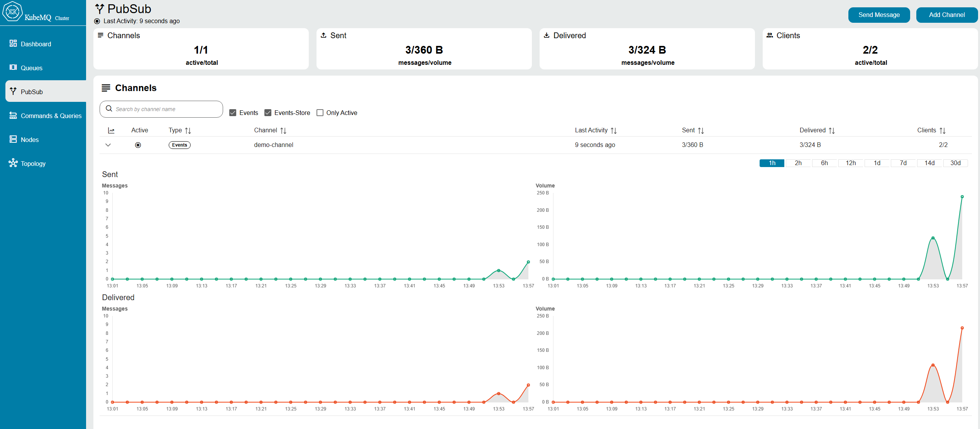Image resolution: width=980 pixels, height=429 pixels.
Task: Click the Commands & Queries icon
Action: pyautogui.click(x=13, y=115)
